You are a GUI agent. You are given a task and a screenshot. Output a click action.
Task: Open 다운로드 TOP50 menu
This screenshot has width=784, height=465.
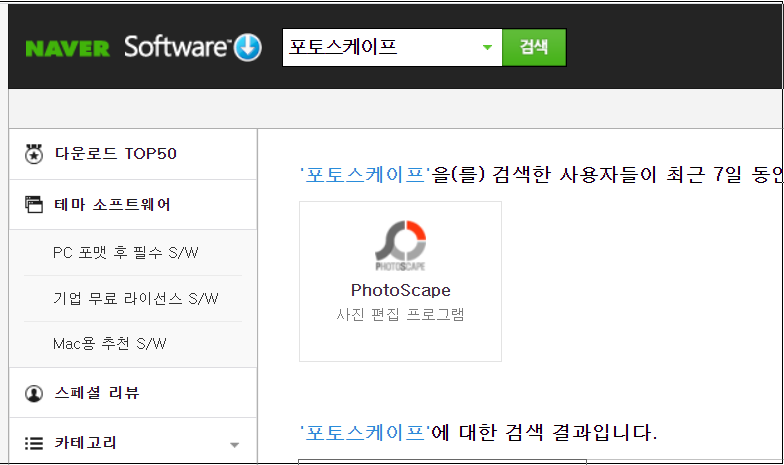coord(116,154)
